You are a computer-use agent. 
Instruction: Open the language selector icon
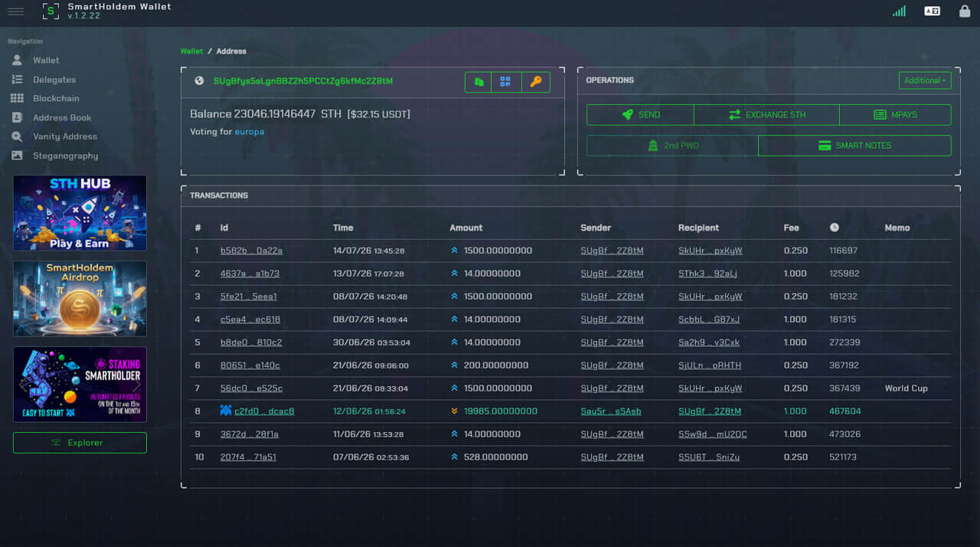(932, 11)
